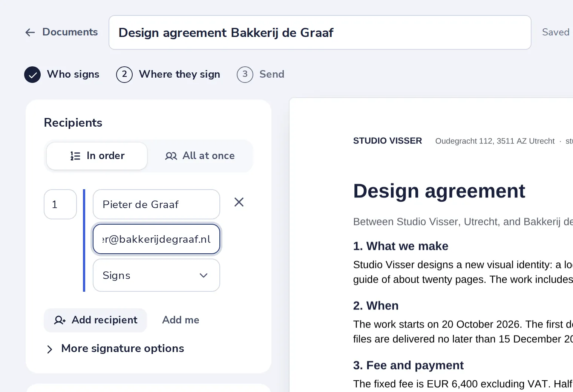573x392 pixels.
Task: Click the back arrow beside Documents
Action: (x=30, y=32)
